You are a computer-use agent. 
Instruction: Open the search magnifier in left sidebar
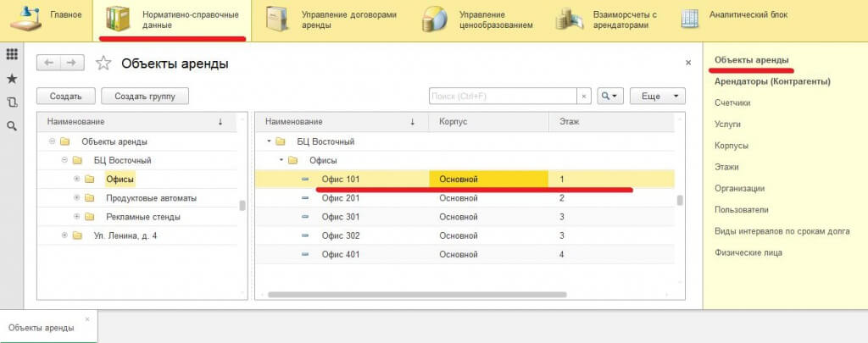[x=12, y=126]
